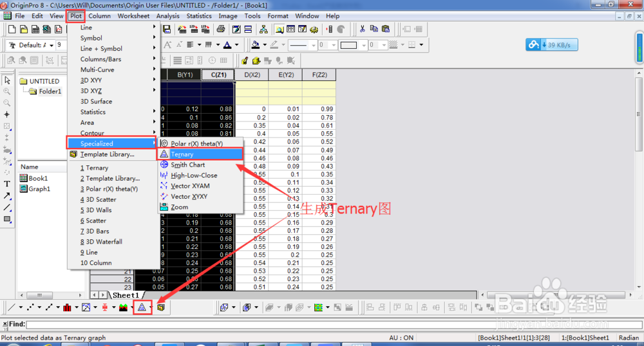
Task: Choose Polar r(X) theta(Y) in submenu
Action: [201, 143]
